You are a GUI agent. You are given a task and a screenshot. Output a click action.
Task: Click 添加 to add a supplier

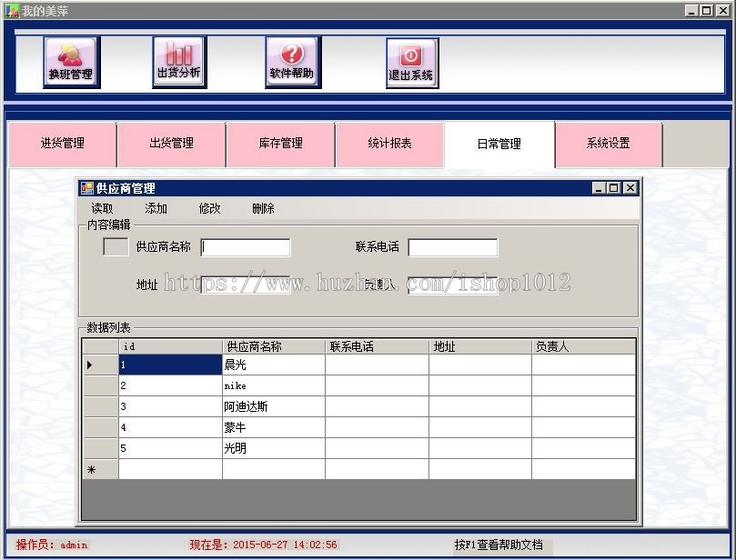[153, 208]
